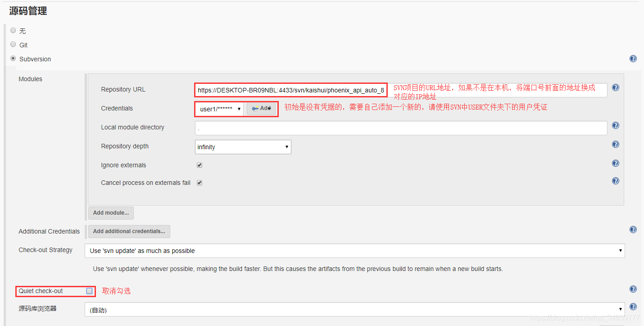Image resolution: width=644 pixels, height=326 pixels.
Task: Open help icon for Additional Credentials
Action: 633,230
